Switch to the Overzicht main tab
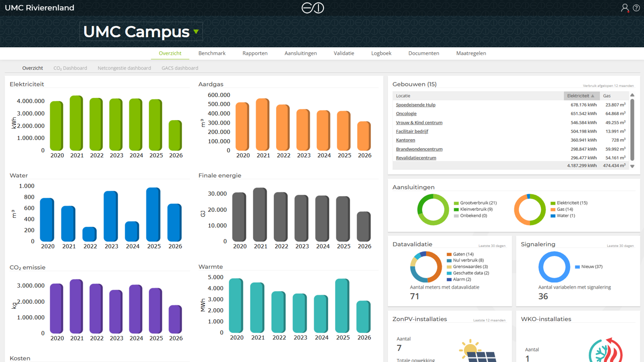Screen dimensions: 644x362 (170, 53)
